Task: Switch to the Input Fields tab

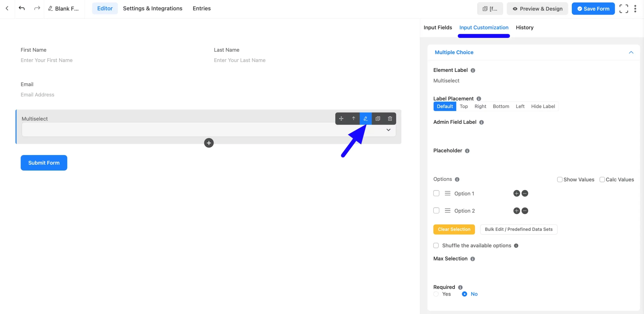Action: point(438,27)
